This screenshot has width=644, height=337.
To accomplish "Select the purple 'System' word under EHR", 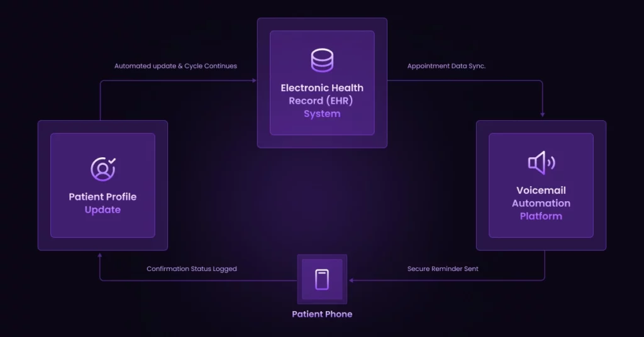I will click(x=322, y=114).
